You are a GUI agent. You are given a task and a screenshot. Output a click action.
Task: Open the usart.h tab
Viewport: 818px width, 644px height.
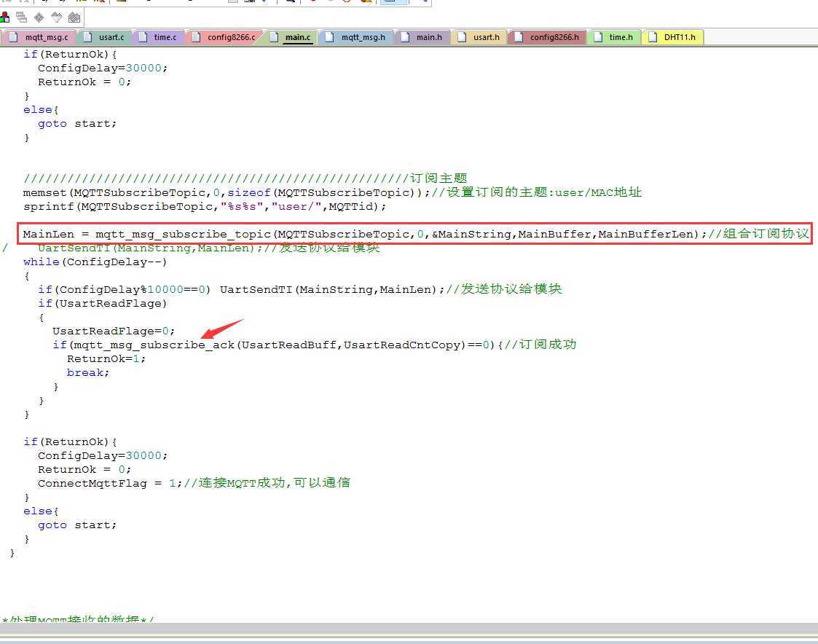click(x=480, y=37)
